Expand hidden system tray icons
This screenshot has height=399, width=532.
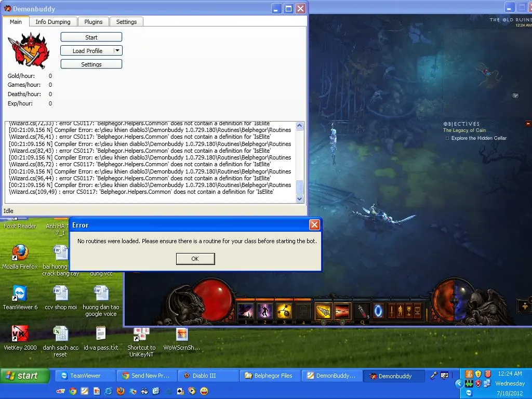point(459,384)
